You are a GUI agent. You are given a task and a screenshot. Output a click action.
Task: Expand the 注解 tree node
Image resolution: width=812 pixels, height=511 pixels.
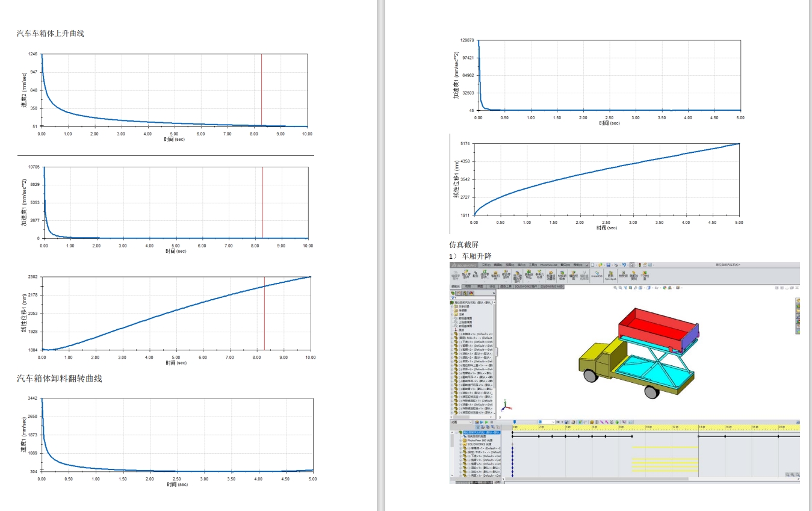451,314
